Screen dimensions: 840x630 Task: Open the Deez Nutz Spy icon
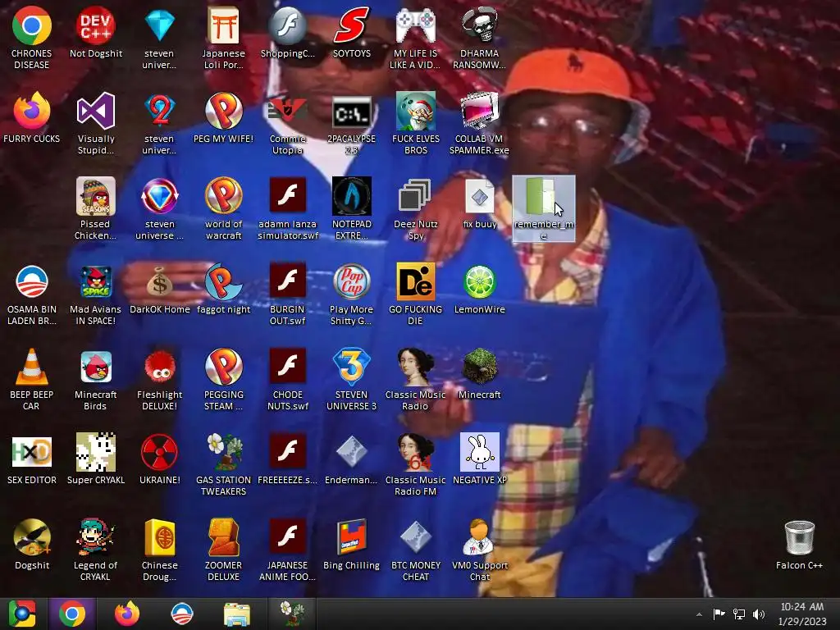[x=416, y=197]
